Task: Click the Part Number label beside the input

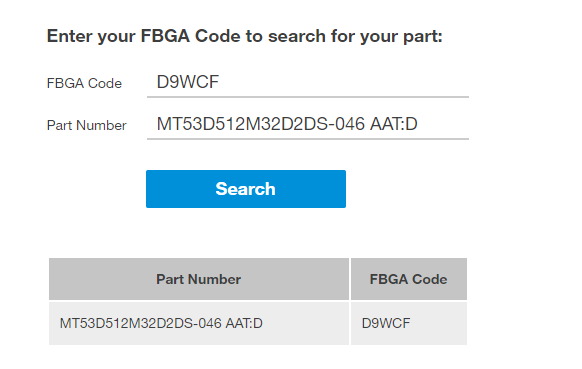Action: tap(86, 125)
